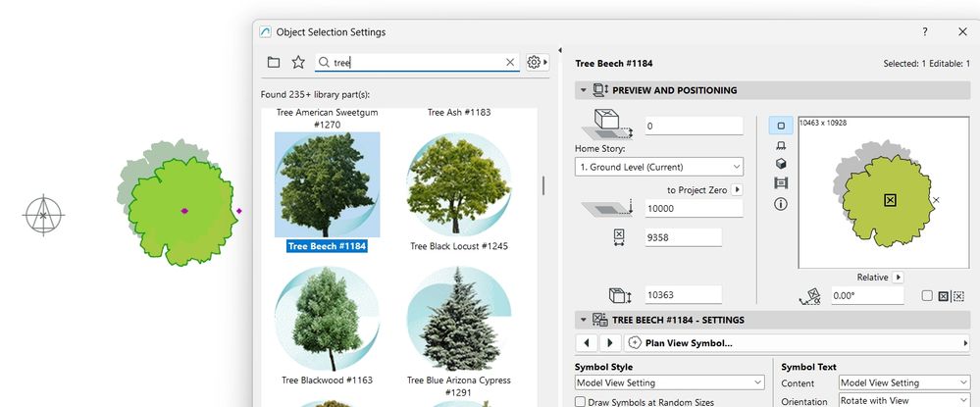
Task: Tick the unlabeled checkbox beside rotation angle
Action: pos(927,296)
